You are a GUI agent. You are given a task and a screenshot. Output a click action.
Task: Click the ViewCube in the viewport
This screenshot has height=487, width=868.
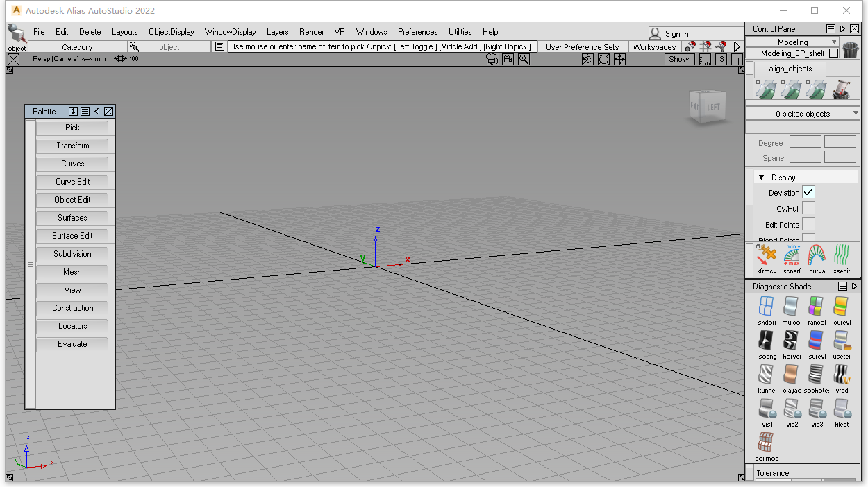pos(708,107)
